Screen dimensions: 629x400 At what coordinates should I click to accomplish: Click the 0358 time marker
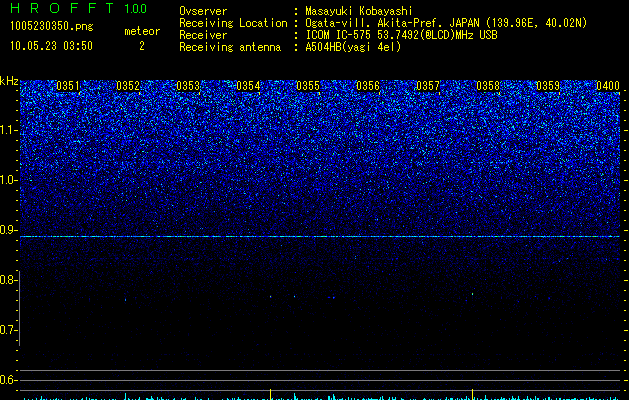488,86
